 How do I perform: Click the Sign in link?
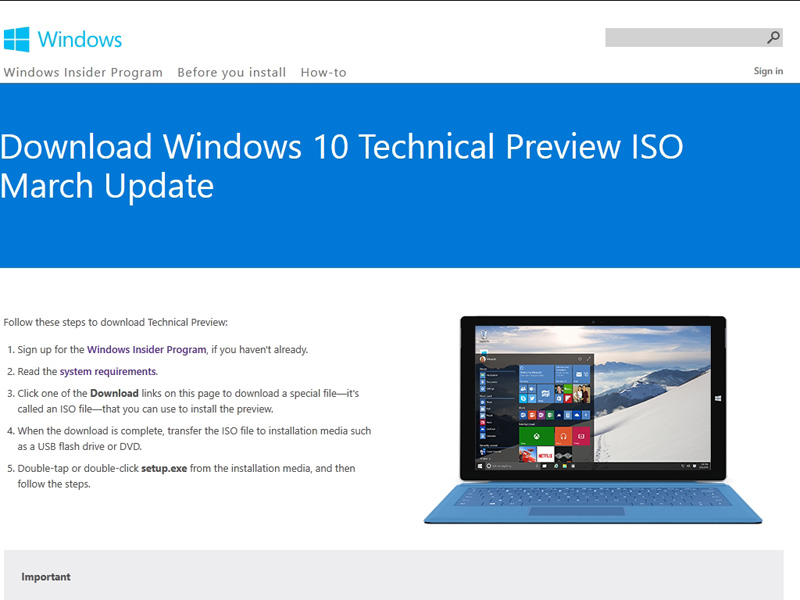[768, 70]
